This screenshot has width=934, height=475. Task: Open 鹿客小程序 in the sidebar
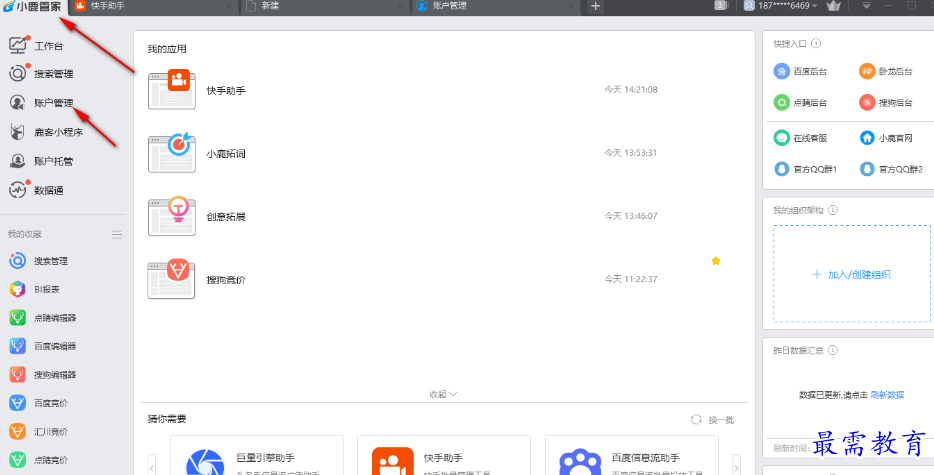click(x=45, y=132)
